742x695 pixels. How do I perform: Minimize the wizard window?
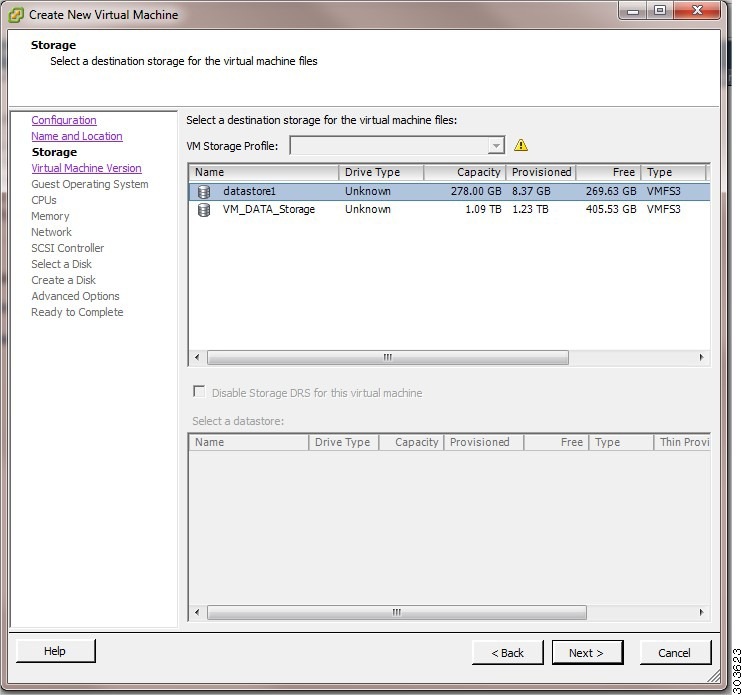[633, 10]
